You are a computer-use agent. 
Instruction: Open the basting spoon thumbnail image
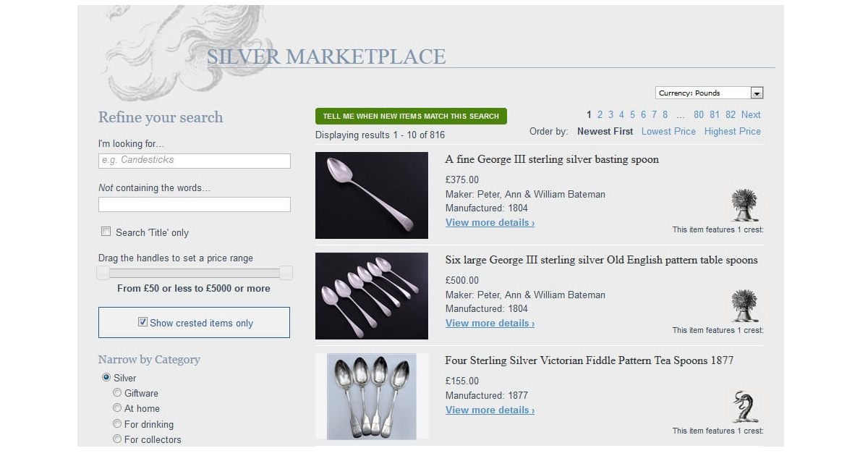(372, 195)
